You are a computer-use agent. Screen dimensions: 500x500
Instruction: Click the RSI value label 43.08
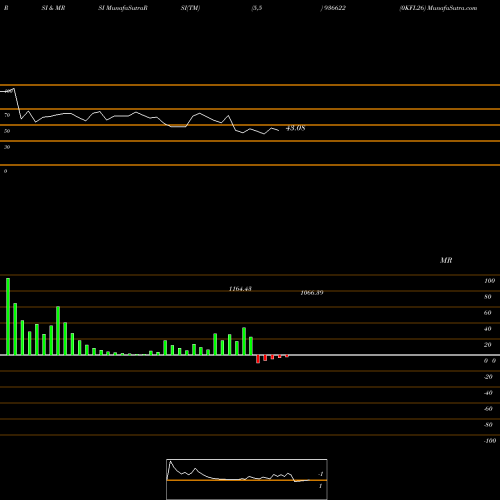pyautogui.click(x=296, y=128)
